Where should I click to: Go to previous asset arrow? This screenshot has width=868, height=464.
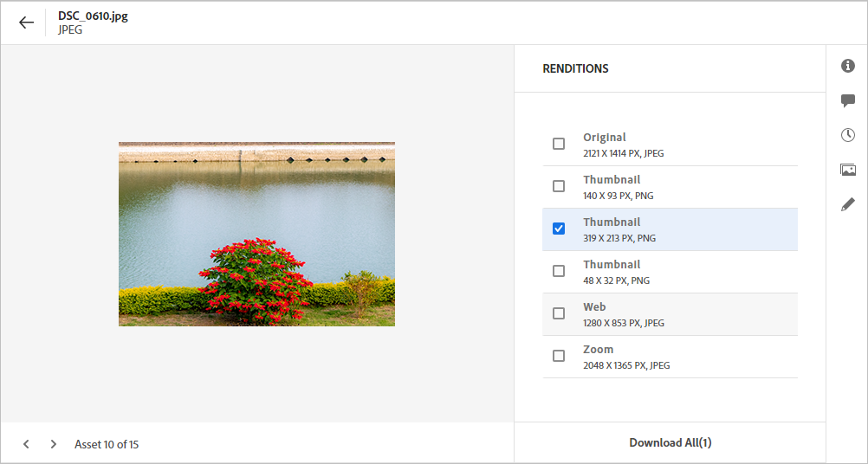(x=26, y=444)
